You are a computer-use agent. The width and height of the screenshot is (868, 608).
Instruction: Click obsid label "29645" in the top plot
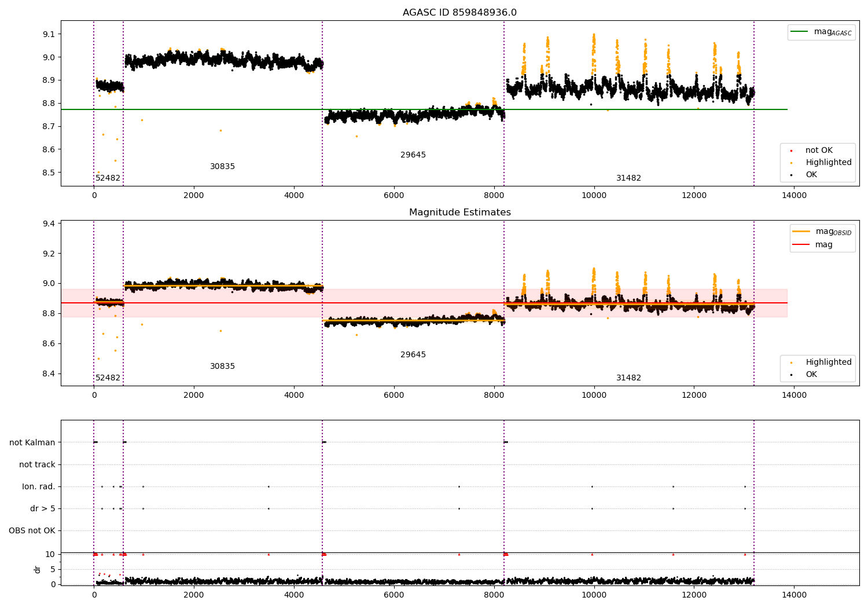413,155
